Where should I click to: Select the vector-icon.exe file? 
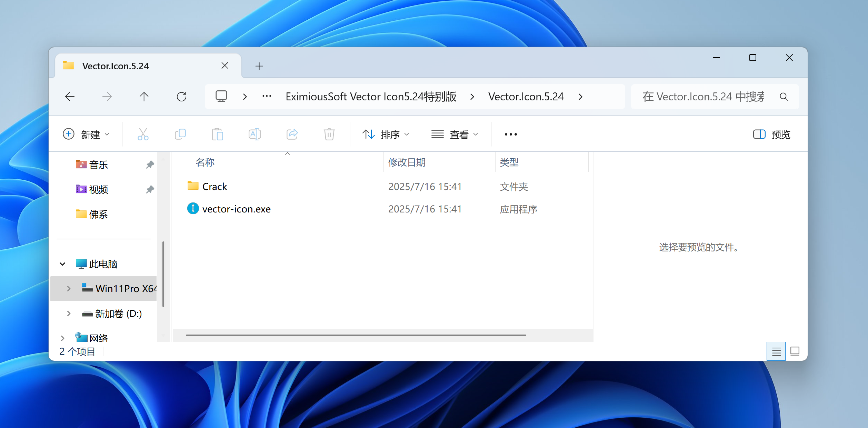[236, 209]
